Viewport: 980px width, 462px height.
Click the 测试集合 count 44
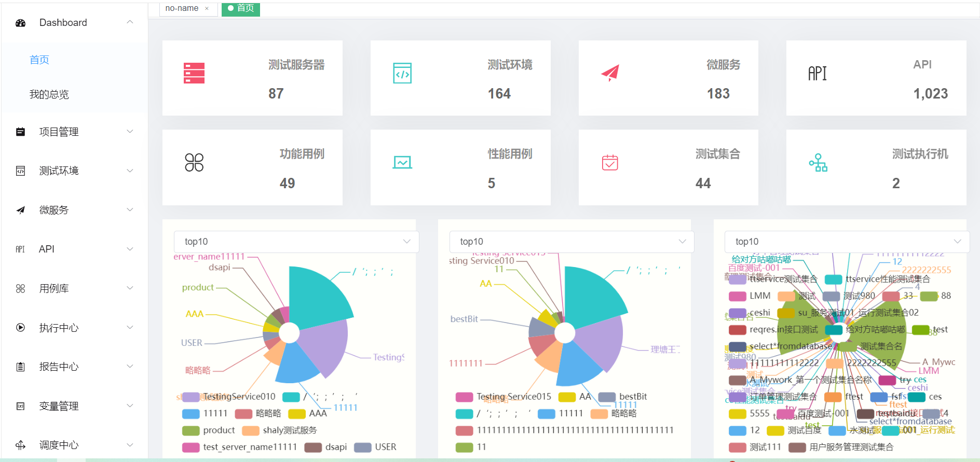pos(703,184)
